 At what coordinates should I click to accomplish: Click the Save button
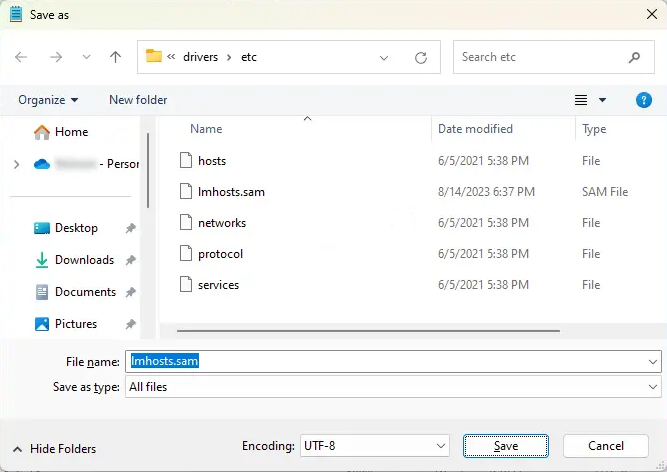pos(505,446)
